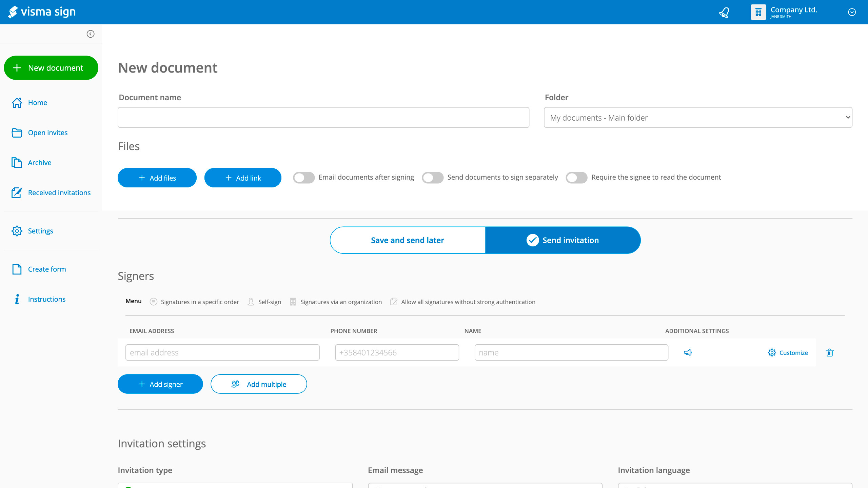Viewport: 868px width, 488px height.
Task: Click the notifications bell
Action: (x=724, y=12)
